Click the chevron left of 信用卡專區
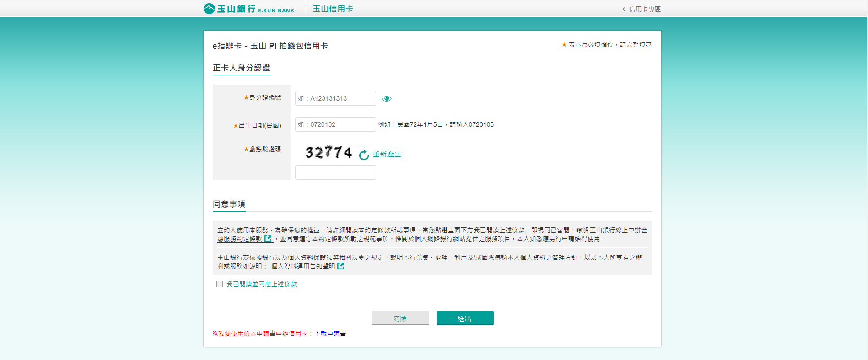 624,9
